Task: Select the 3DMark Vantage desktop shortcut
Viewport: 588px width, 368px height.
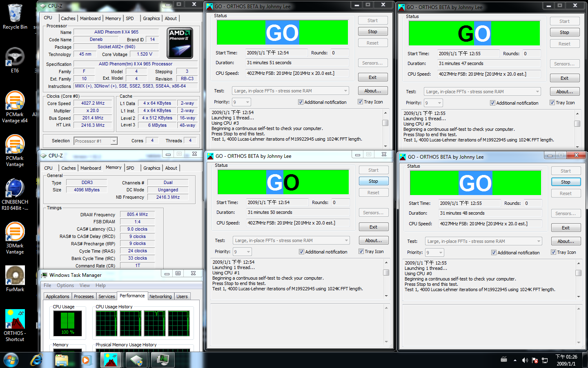Action: pyautogui.click(x=15, y=238)
